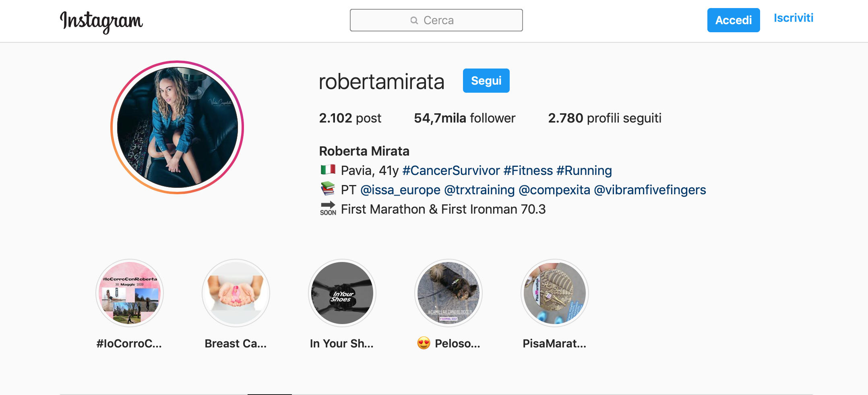Viewport: 868px width, 395px height.
Task: Follow robertamirata with the Segui button
Action: pyautogui.click(x=486, y=81)
